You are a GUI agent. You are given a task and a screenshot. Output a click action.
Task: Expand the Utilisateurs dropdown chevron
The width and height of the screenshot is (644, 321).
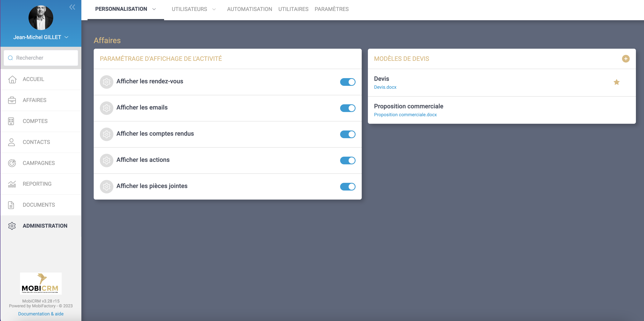coord(214,9)
